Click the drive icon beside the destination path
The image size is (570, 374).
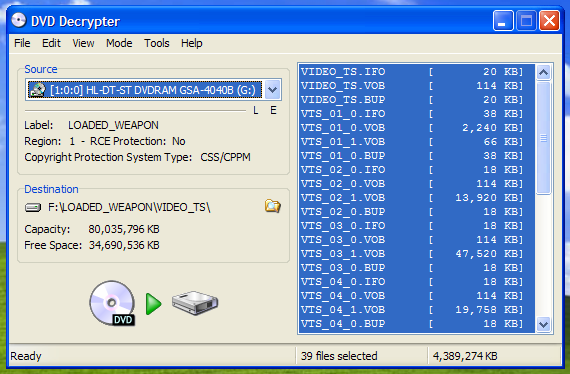pos(33,208)
